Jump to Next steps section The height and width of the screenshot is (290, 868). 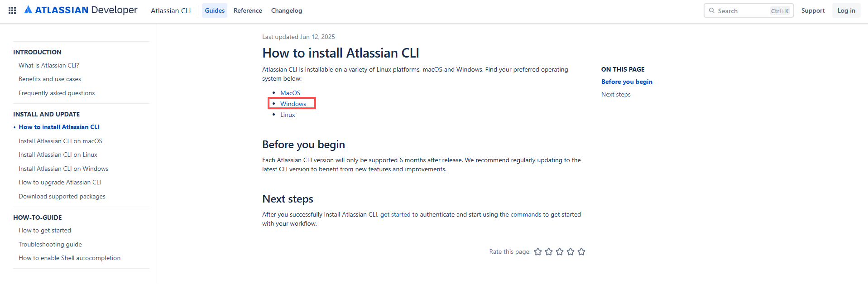(616, 94)
